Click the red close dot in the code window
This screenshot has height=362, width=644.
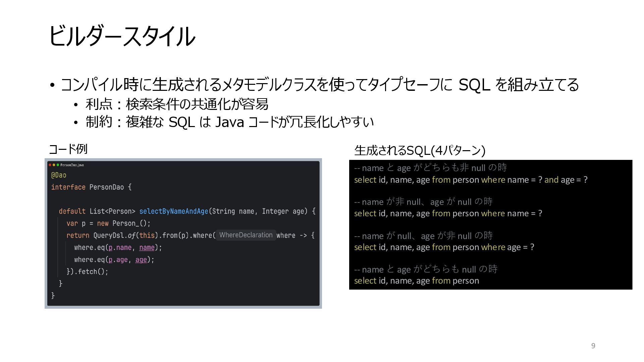click(50, 165)
